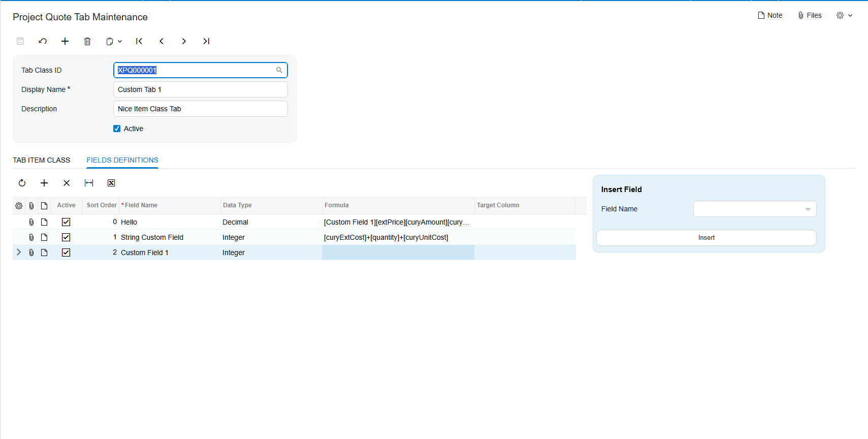Delete selected row in fields grid
Screen dimensions: 868x439
tap(67, 183)
